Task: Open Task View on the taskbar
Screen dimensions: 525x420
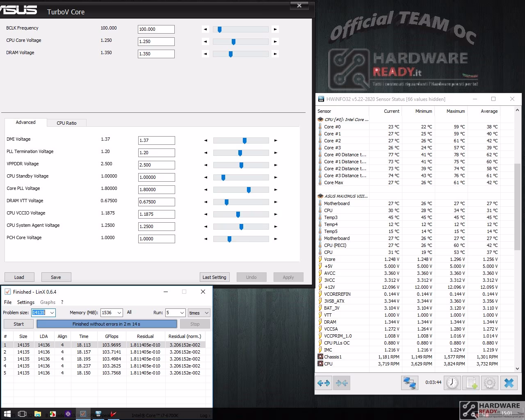Action: point(22,414)
